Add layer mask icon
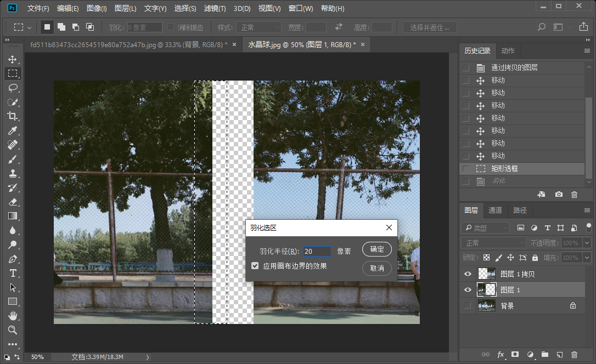This screenshot has width=596, height=364. point(515,355)
